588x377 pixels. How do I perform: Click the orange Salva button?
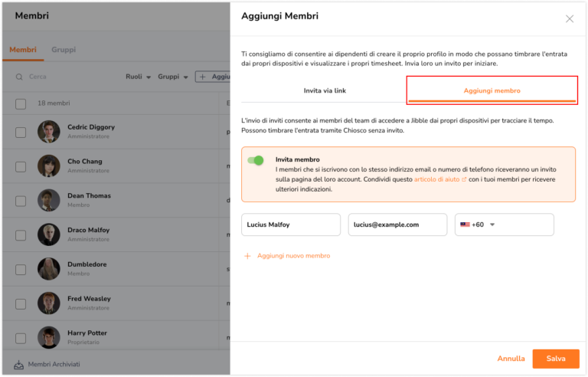(556, 359)
